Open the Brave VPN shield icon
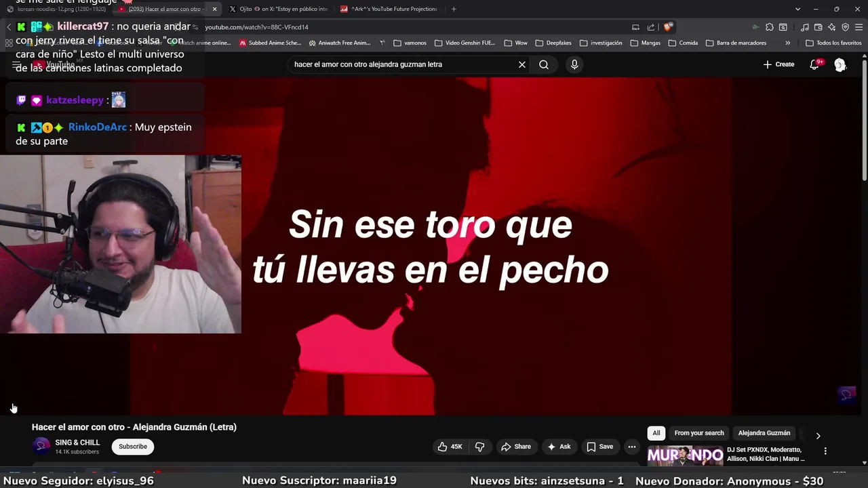This screenshot has width=868, height=488. [x=846, y=27]
